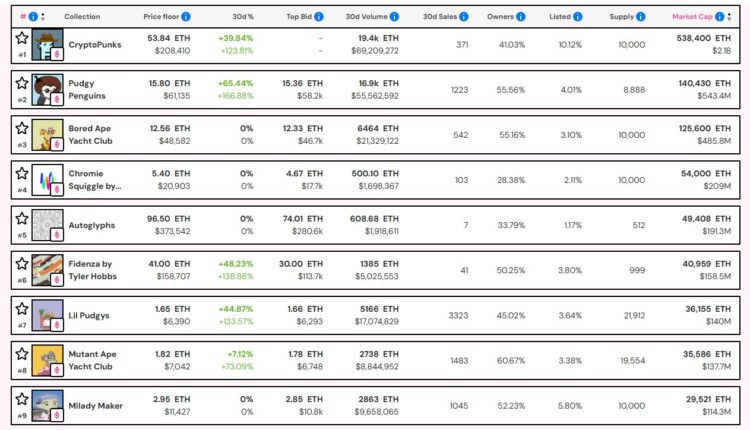Click the info icon next to Price floor
750x430 pixels.
click(x=186, y=17)
